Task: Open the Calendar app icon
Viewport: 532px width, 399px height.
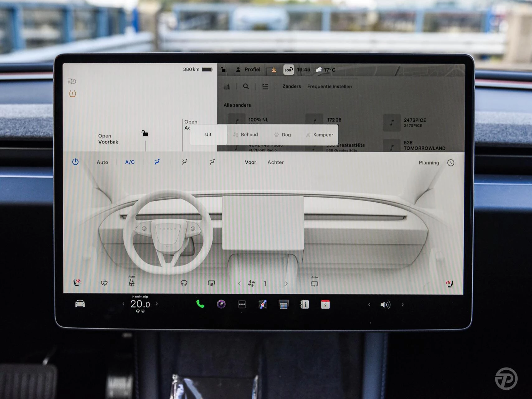Action: coord(325,305)
